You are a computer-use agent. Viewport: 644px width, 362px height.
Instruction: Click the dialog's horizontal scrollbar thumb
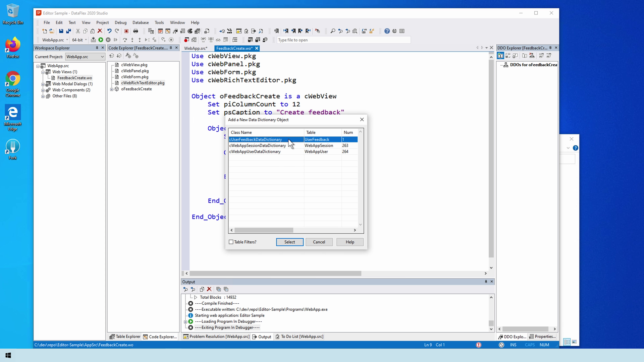coord(264,230)
